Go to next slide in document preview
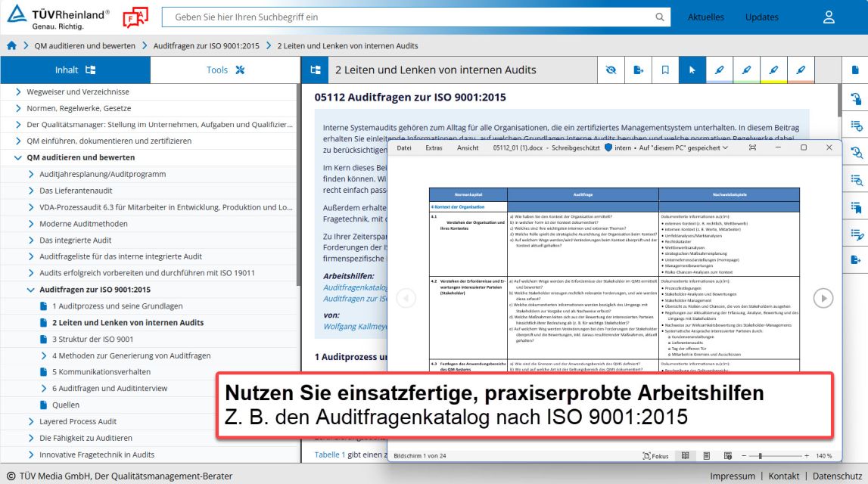The height and width of the screenshot is (484, 868). pos(823,299)
